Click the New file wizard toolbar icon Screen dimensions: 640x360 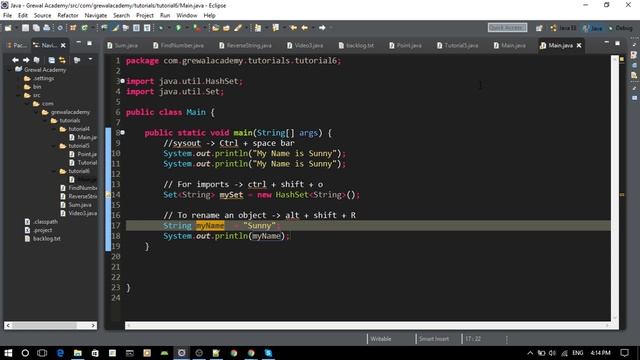(8, 28)
